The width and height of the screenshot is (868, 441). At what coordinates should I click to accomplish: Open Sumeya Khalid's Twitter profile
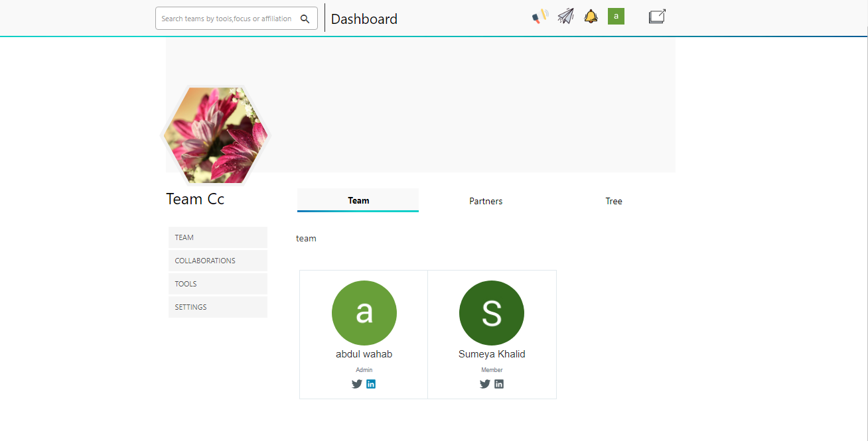click(x=485, y=384)
